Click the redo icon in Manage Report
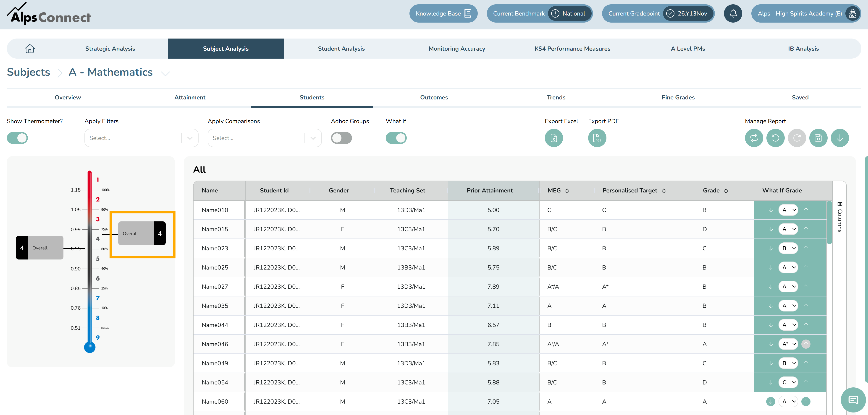868x415 pixels. [797, 138]
